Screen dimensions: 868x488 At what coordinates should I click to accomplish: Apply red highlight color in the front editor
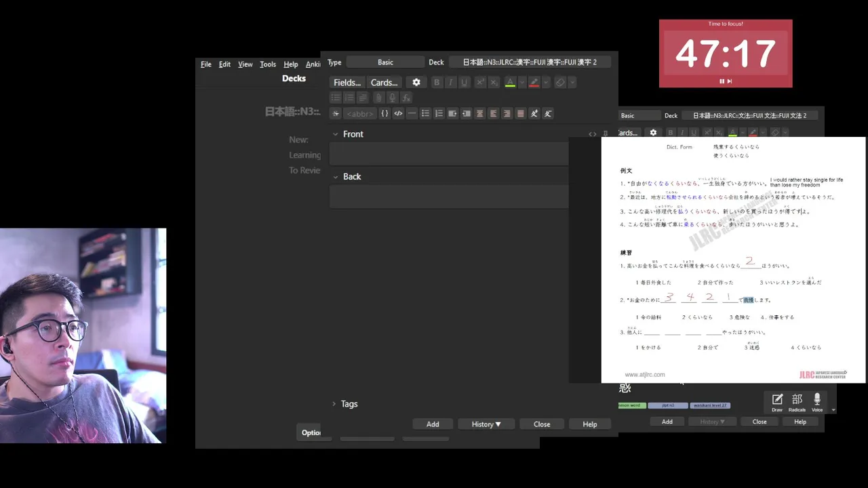coord(534,82)
